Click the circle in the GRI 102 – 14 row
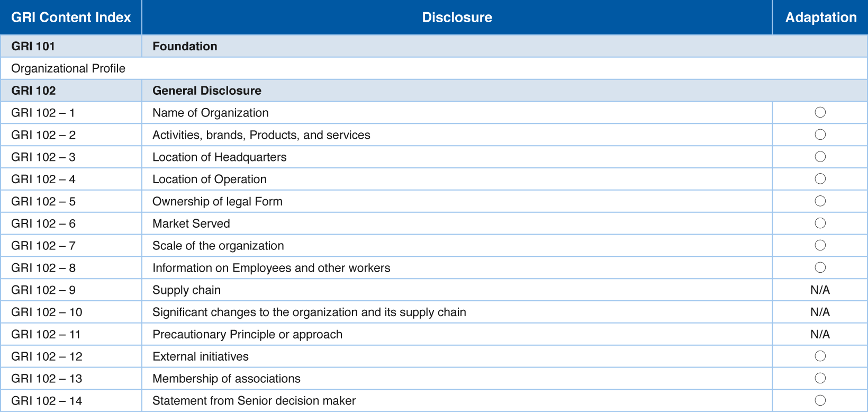The height and width of the screenshot is (412, 868). (820, 400)
